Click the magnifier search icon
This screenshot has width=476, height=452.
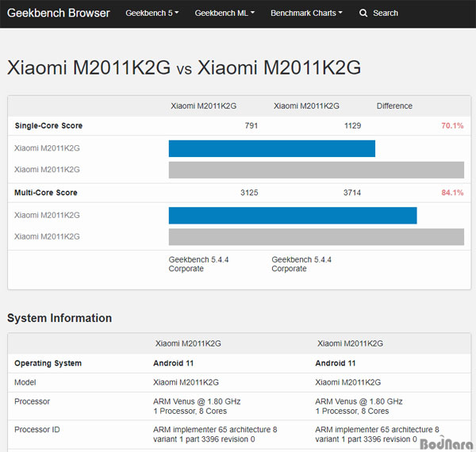click(x=363, y=13)
